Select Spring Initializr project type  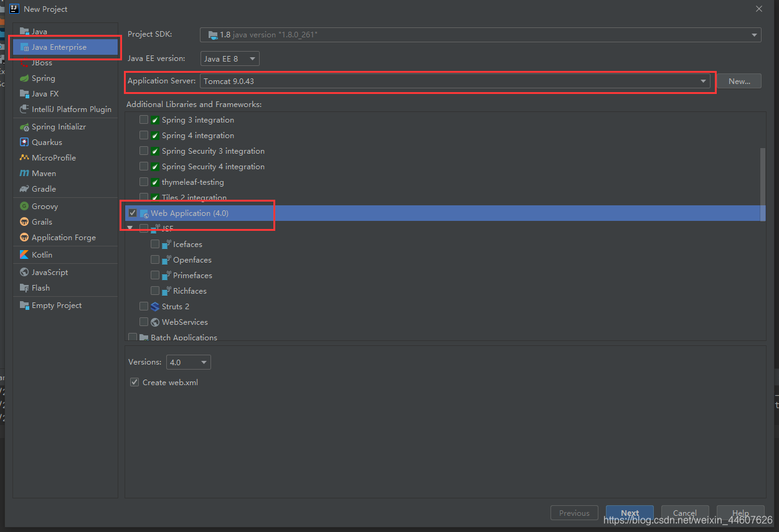65,127
